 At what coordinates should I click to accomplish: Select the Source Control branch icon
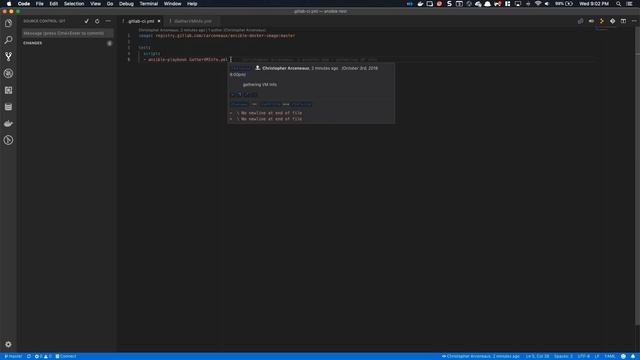[x=8, y=57]
